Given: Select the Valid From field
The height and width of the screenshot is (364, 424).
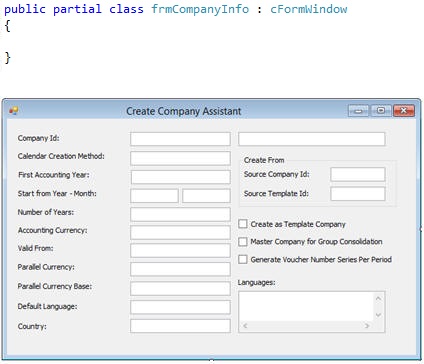Looking at the screenshot, I should pyautogui.click(x=180, y=250).
